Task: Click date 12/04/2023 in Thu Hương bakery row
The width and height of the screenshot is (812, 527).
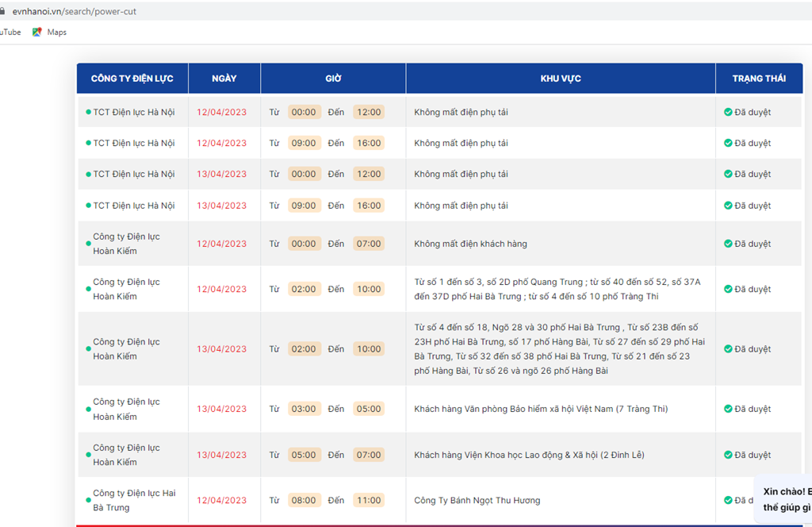Action: [222, 500]
